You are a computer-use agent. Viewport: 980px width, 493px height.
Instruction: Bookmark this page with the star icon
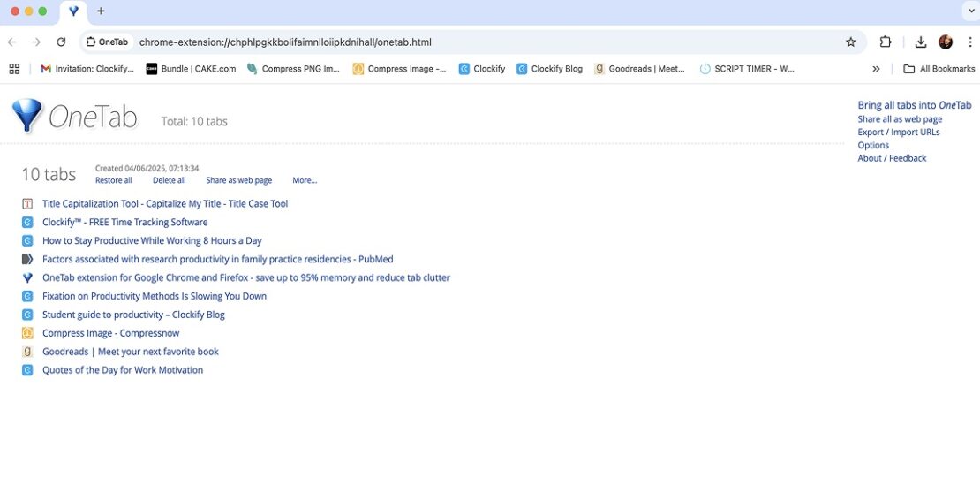(850, 42)
